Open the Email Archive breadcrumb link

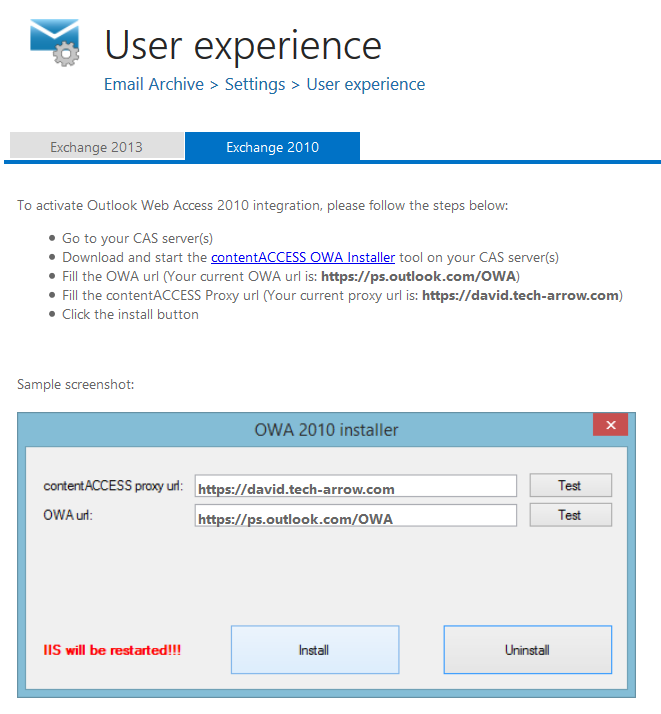click(x=154, y=84)
